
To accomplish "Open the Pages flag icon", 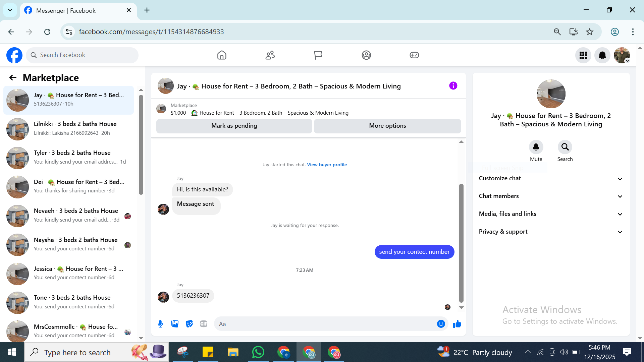I will (x=318, y=55).
